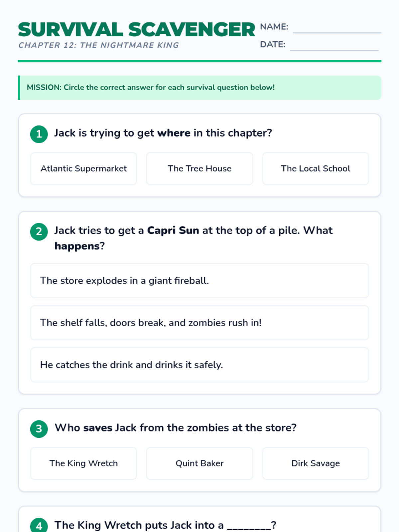399x532 pixels.
Task: Click the question 4 number badge
Action: pyautogui.click(x=39, y=526)
